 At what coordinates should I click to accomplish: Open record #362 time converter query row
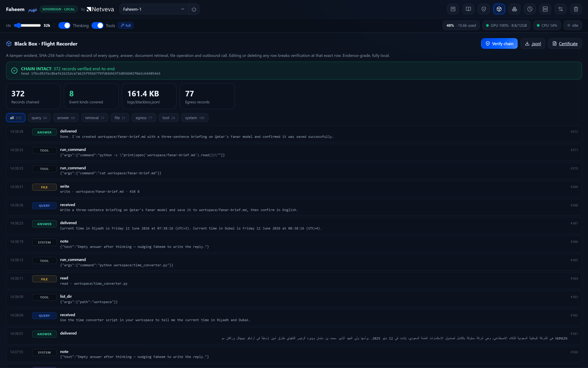pos(294,317)
